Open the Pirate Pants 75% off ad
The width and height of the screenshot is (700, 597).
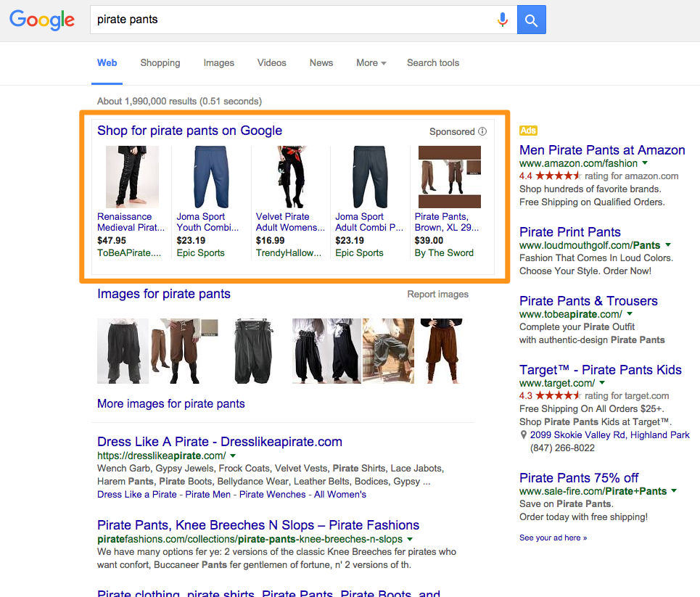click(x=579, y=478)
